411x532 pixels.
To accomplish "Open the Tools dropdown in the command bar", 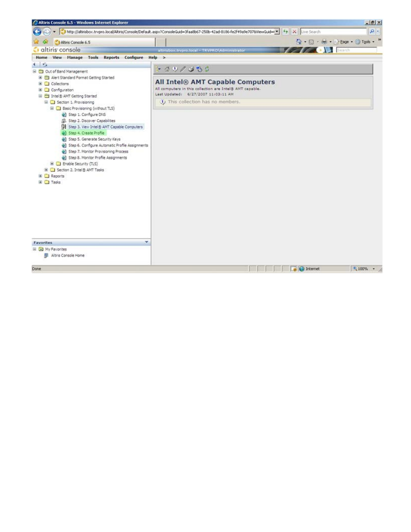I will [365, 42].
